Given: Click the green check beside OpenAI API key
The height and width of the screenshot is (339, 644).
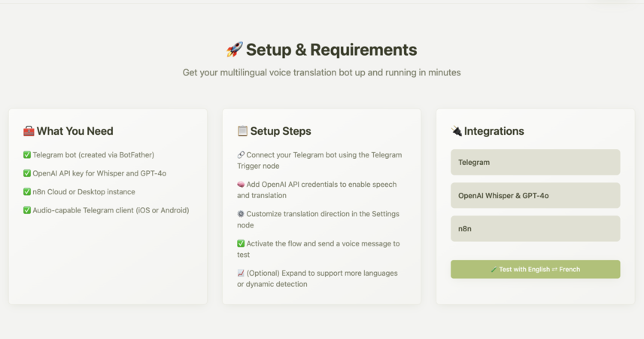Looking at the screenshot, I should 27,173.
